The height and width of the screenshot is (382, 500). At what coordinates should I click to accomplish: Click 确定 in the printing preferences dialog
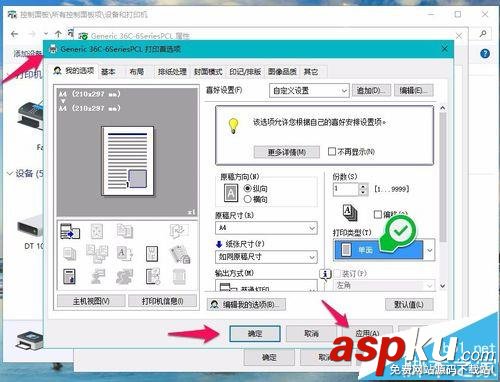tap(255, 333)
